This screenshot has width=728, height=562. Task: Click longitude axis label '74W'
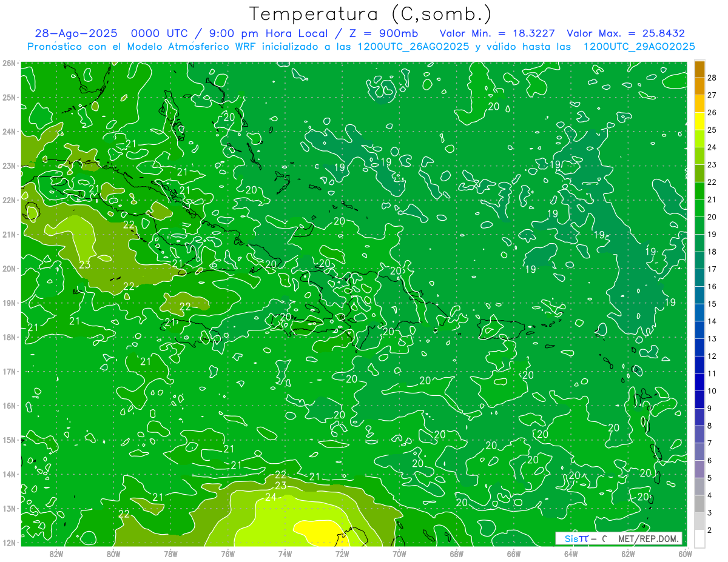[x=285, y=553]
